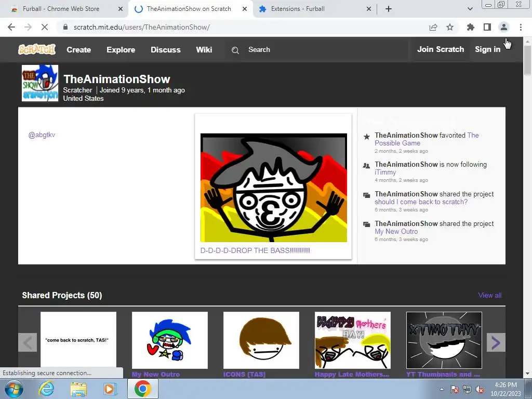Click the Action Center flag tray icon
Image resolution: width=532 pixels, height=399 pixels.
pos(455,389)
